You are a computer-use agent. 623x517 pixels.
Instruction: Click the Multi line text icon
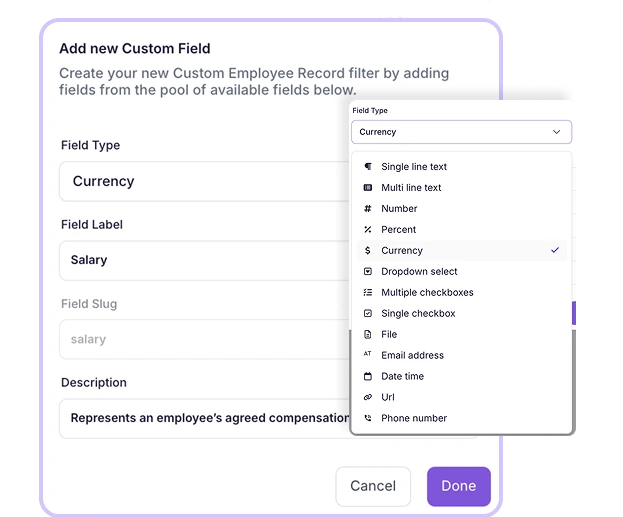(368, 188)
